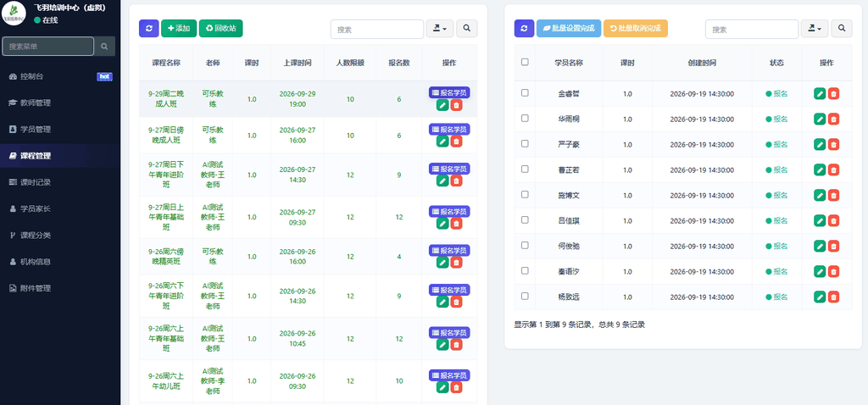This screenshot has width=868, height=405.
Task: Edit student 曹芷若 record
Action: 820,169
